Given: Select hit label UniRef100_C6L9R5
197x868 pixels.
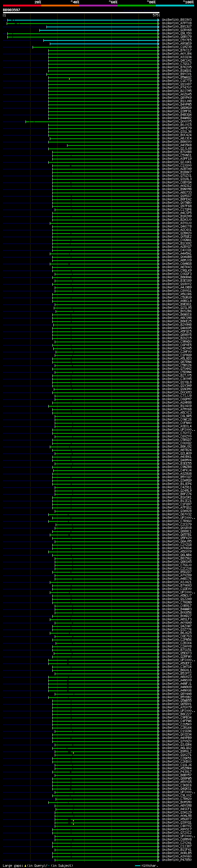Looking at the screenshot, I should click(x=177, y=416).
